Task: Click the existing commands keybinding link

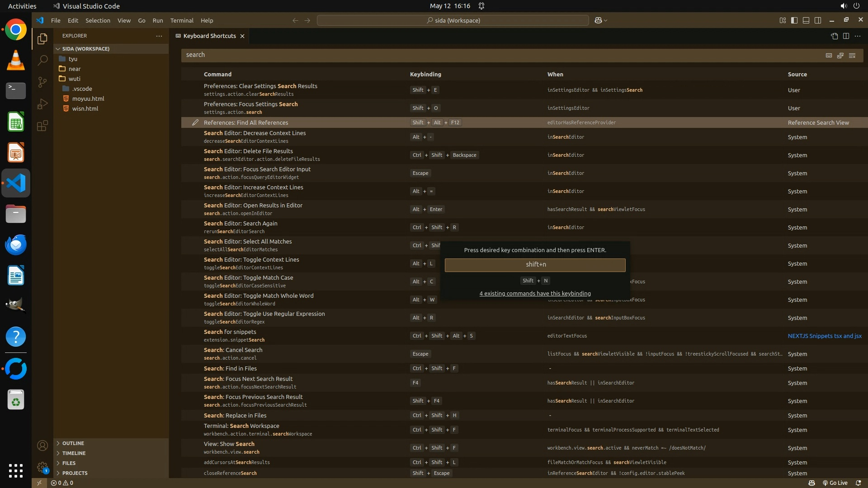Action: tap(535, 293)
